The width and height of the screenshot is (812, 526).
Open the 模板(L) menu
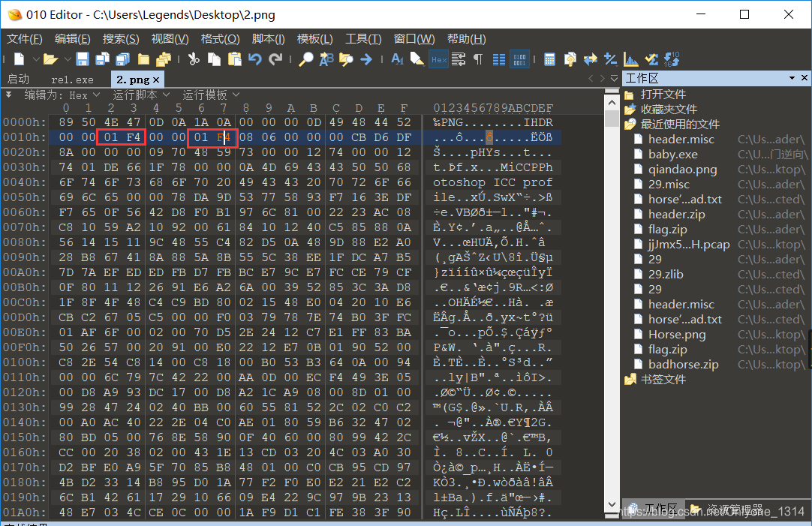coord(315,39)
